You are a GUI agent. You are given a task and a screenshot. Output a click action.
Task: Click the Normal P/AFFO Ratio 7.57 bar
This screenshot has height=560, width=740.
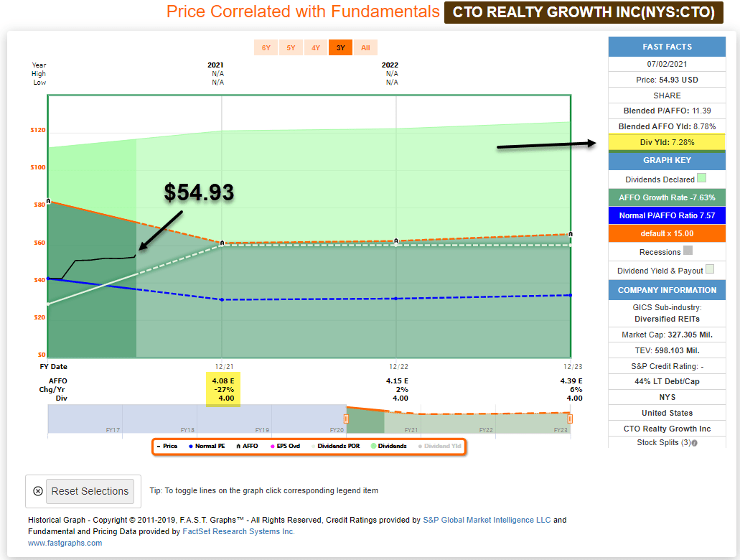[667, 215]
